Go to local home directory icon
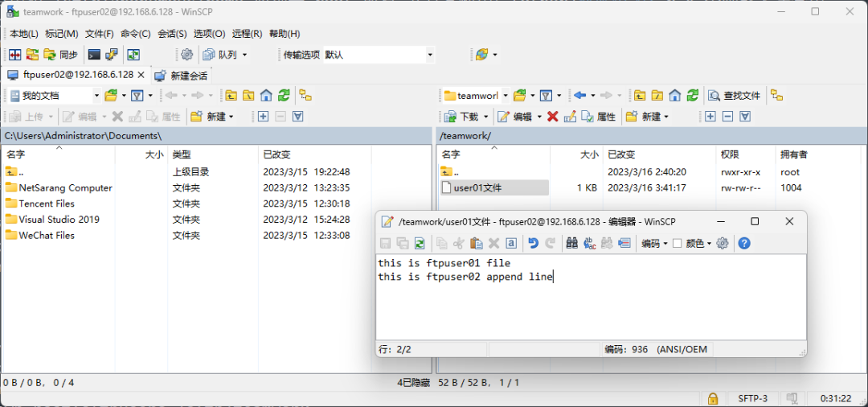868x407 pixels. pyautogui.click(x=266, y=95)
